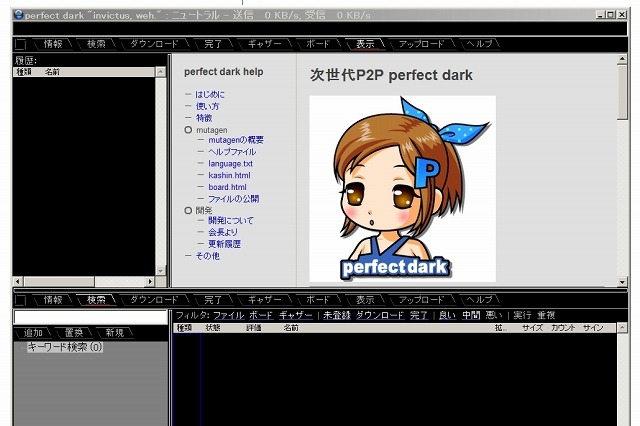640x426 pixels.
Task: Open bottom panel 情報 tab
Action: coord(53,300)
